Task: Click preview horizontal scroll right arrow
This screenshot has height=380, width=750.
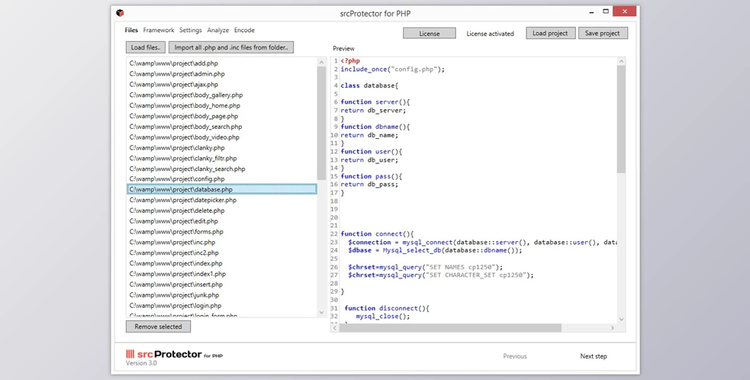Action: point(613,328)
